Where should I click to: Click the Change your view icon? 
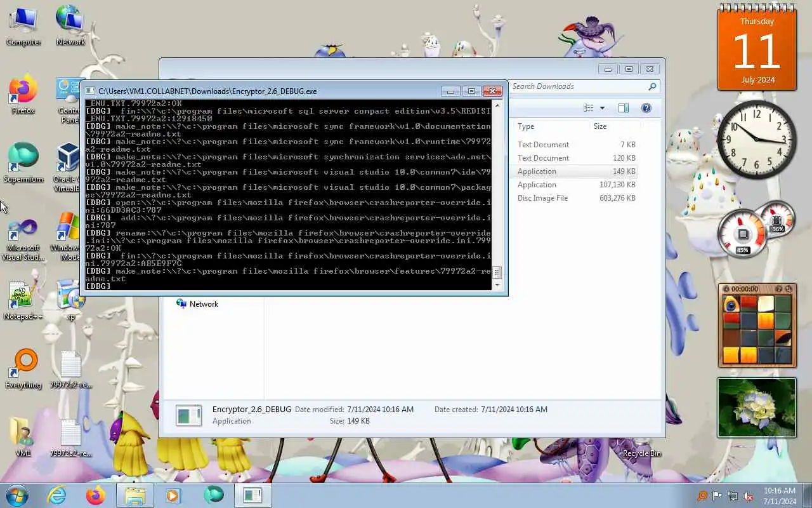click(x=589, y=108)
